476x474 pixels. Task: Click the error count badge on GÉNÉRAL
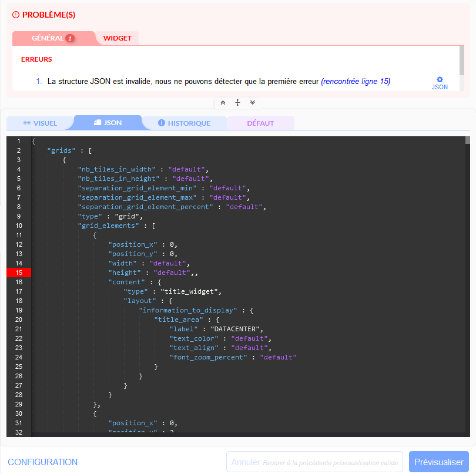coord(70,38)
